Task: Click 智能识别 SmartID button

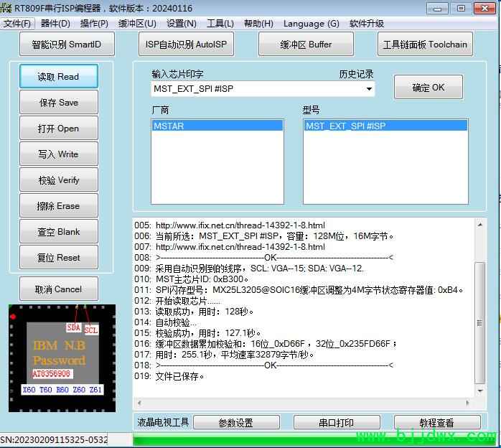Action: (x=67, y=45)
